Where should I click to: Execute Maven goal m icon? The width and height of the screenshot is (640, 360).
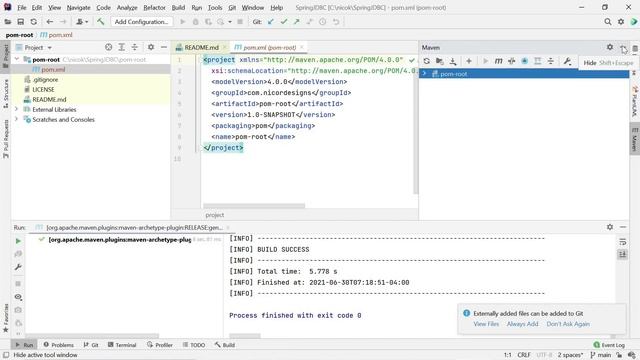[x=498, y=61]
